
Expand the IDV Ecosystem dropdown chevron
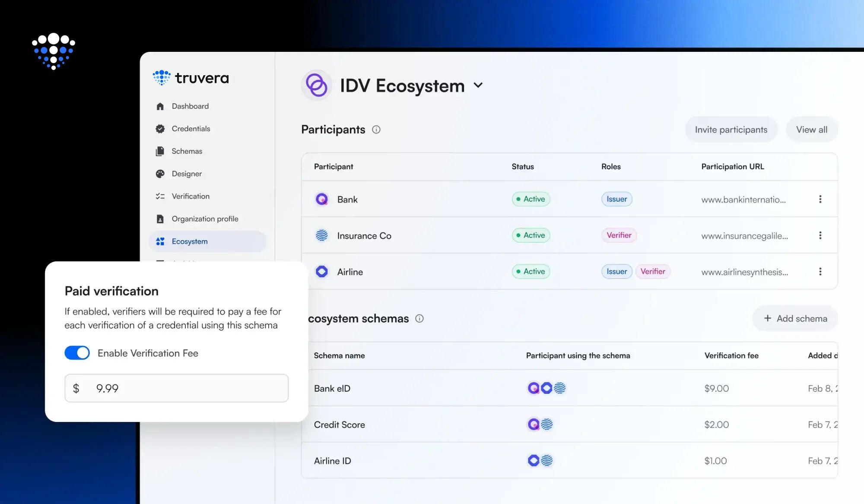pyautogui.click(x=478, y=86)
